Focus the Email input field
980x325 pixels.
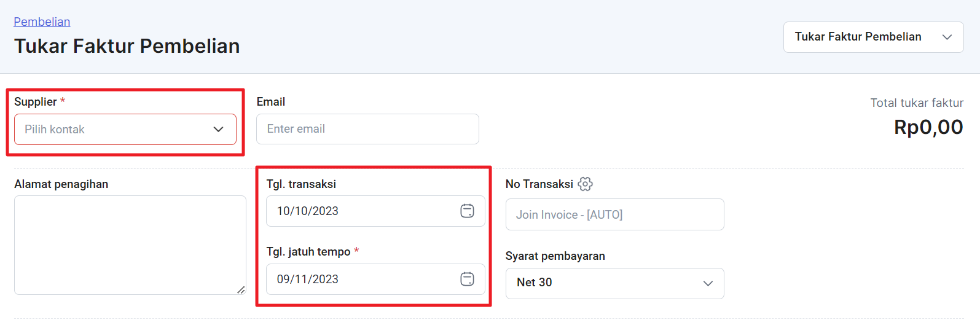coord(367,129)
